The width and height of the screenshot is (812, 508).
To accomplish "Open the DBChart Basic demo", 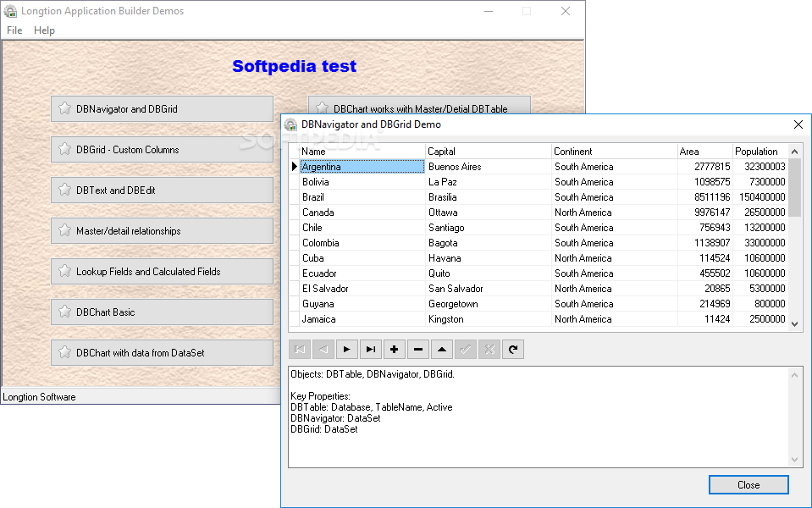I will click(162, 312).
